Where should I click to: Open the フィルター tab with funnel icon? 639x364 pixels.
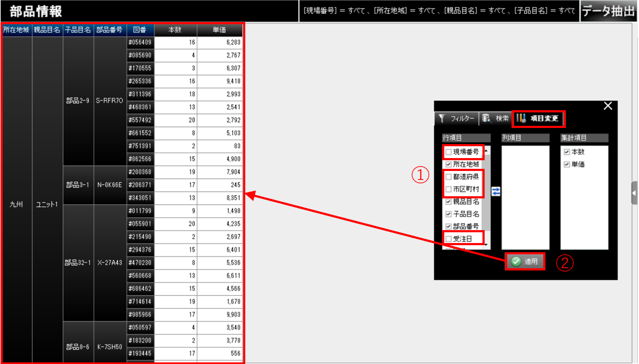coord(456,118)
